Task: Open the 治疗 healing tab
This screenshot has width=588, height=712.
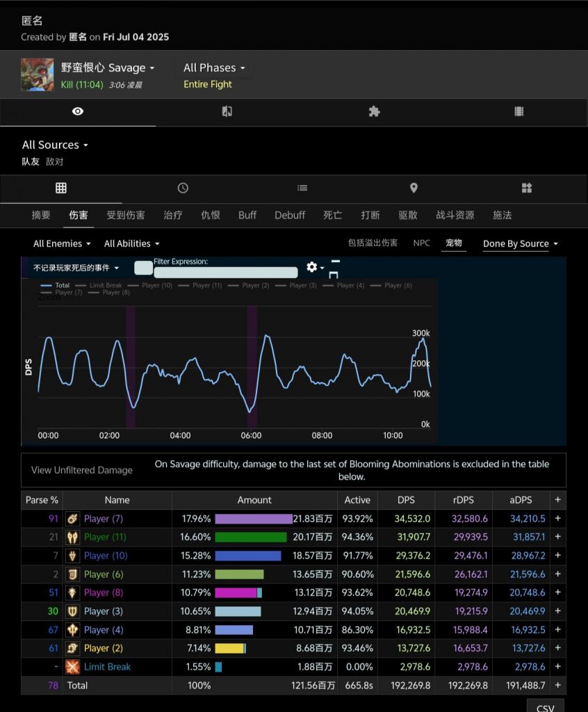Action: click(x=172, y=216)
